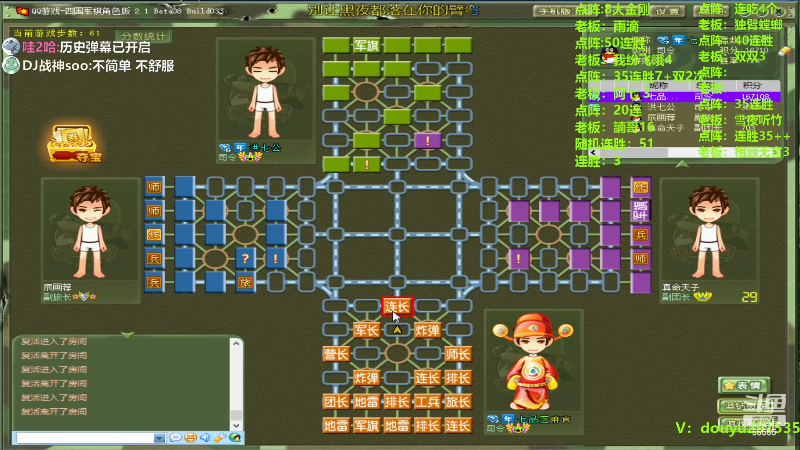Open 洪七公 player avatar at top
Viewport: 800px width, 450px height.
(265, 92)
